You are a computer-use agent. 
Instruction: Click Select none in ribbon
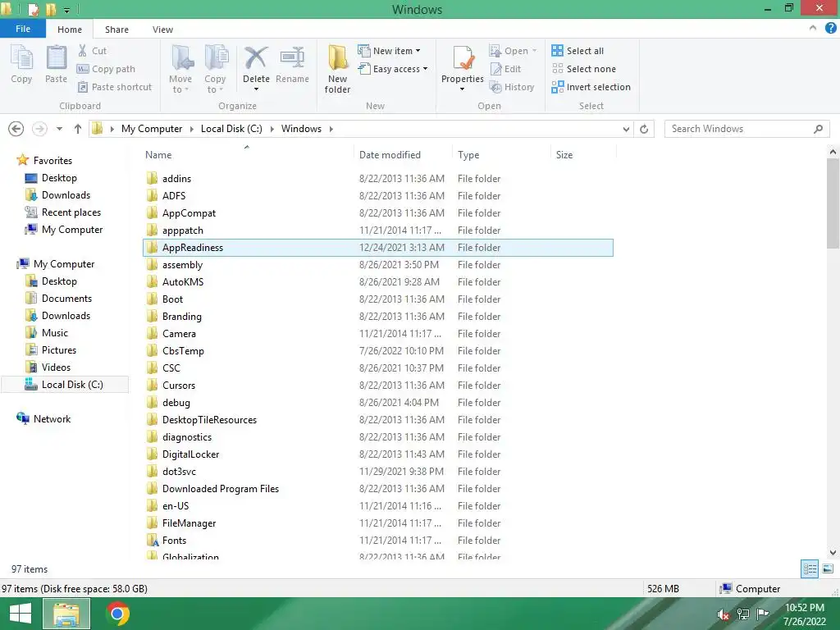click(584, 69)
